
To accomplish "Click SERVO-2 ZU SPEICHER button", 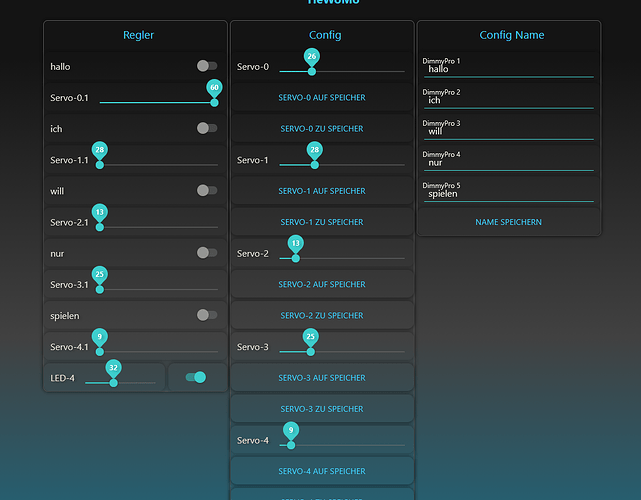I will tap(321, 315).
